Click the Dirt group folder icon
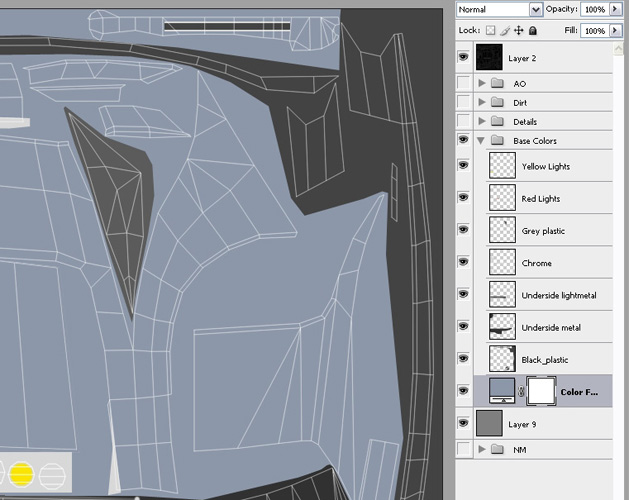 point(496,103)
